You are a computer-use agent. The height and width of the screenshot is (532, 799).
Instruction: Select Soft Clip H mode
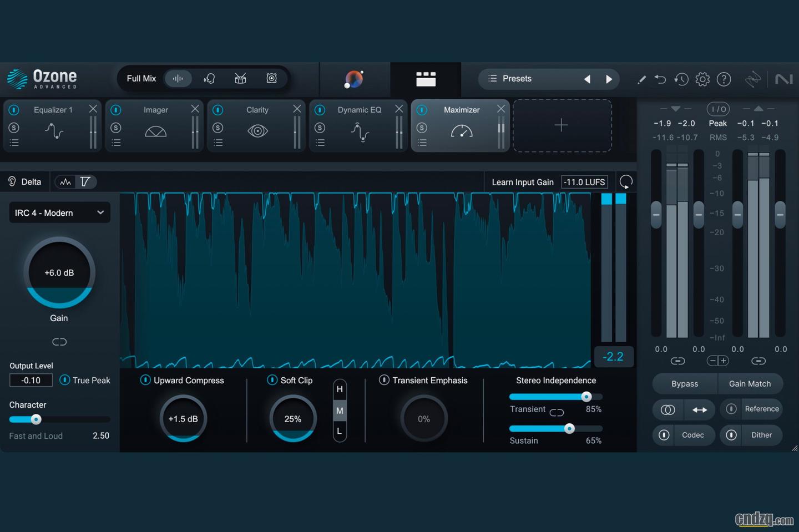(340, 389)
